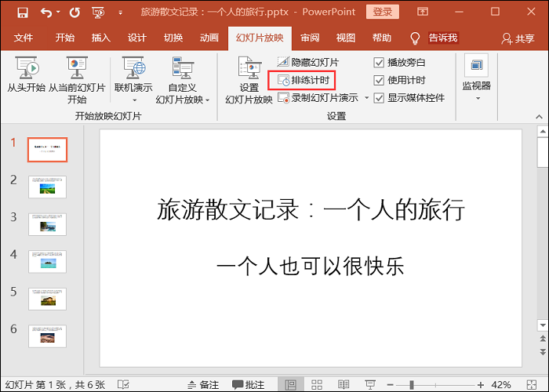The height and width of the screenshot is (392, 549).
Task: Select slide 1 thumbnail
Action: point(47,150)
